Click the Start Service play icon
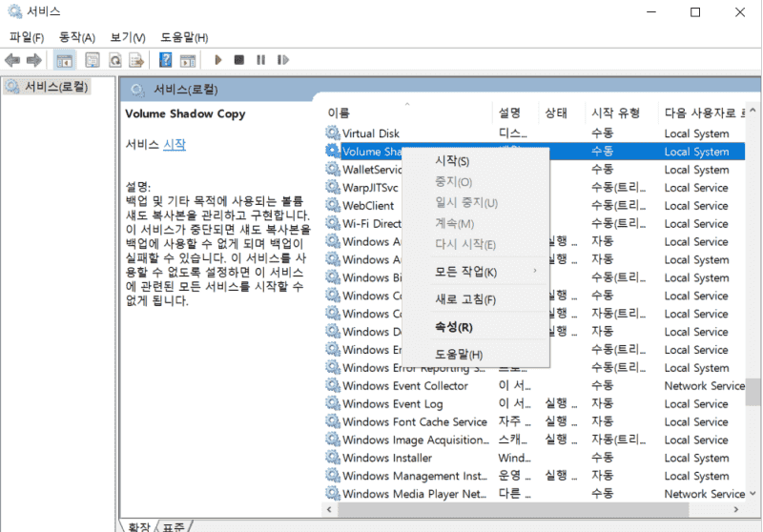 pos(218,60)
